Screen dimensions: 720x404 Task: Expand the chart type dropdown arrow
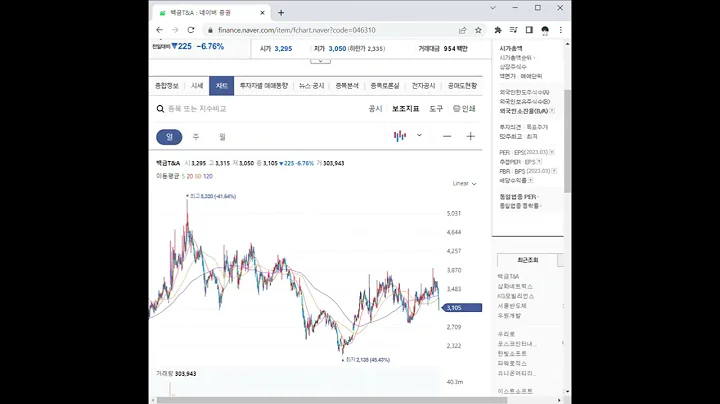pyautogui.click(x=419, y=135)
